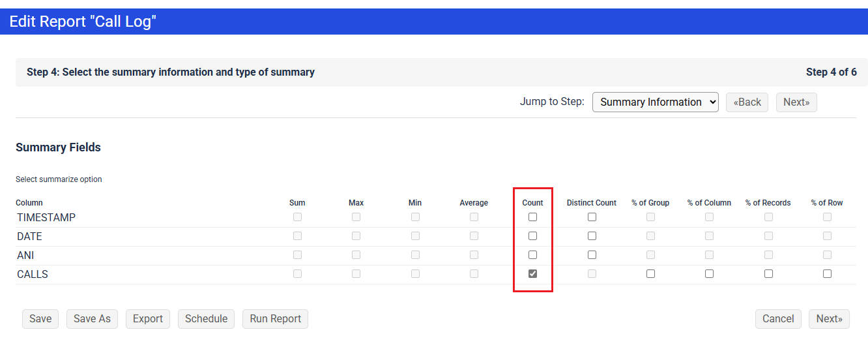The image size is (868, 351).
Task: Click the Summary Fields heading
Action: point(58,147)
